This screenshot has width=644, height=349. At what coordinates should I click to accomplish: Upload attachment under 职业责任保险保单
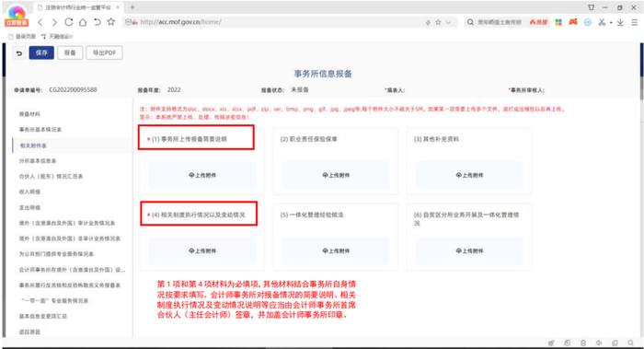point(336,175)
